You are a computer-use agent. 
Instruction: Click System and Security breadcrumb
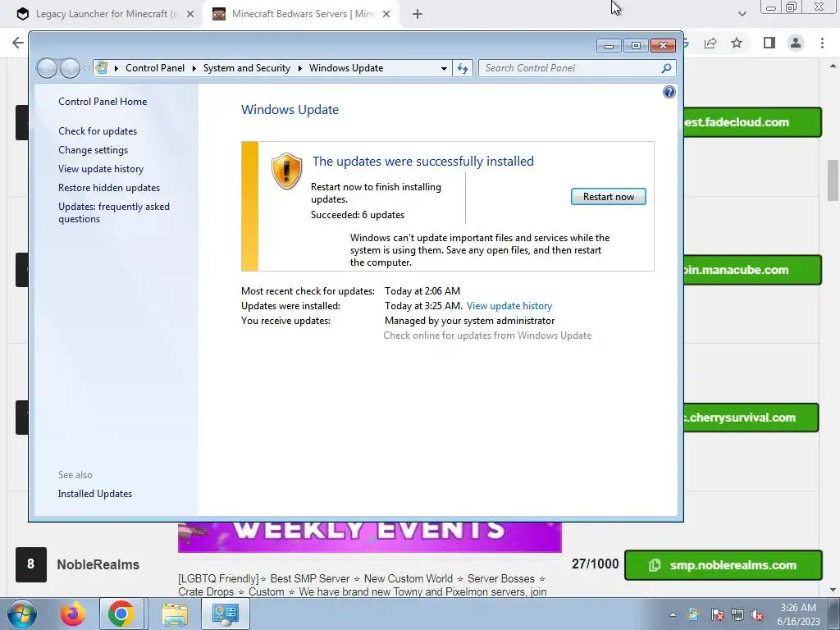(x=246, y=68)
